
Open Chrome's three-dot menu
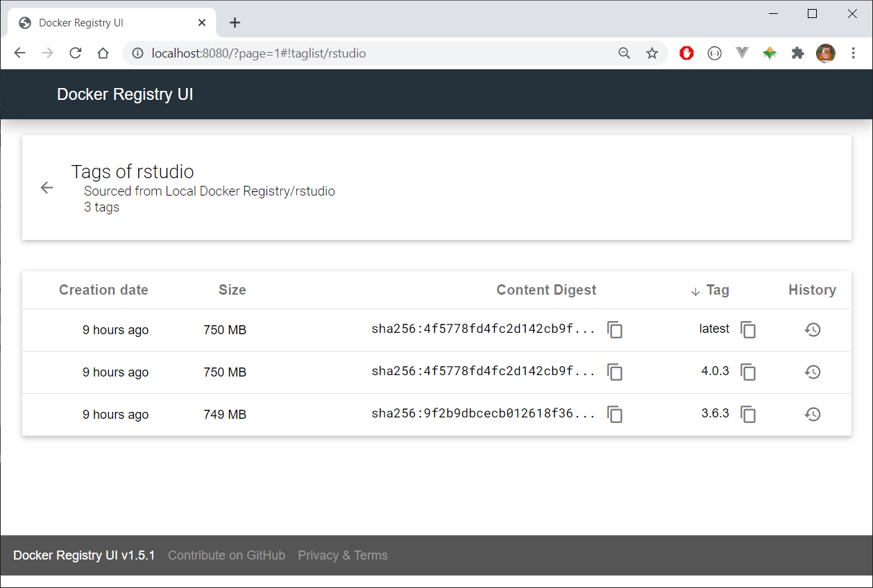tap(854, 53)
